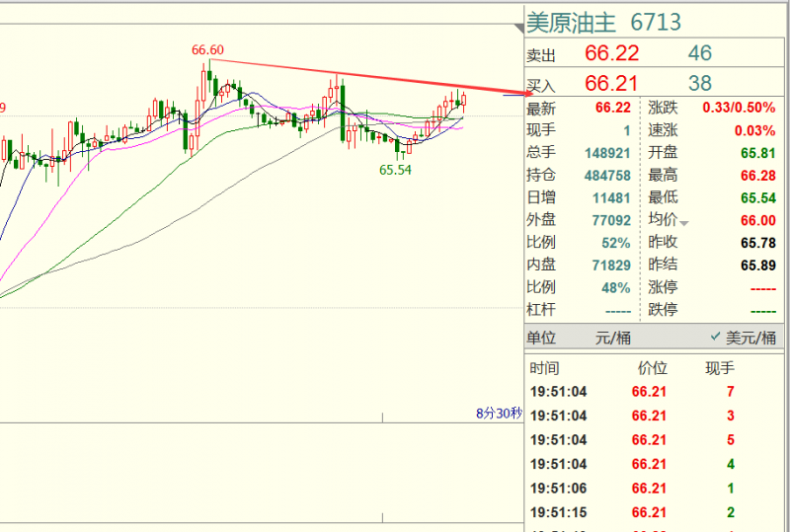The height and width of the screenshot is (532, 790).
Task: Select the 元/桶 unit option
Action: (612, 338)
